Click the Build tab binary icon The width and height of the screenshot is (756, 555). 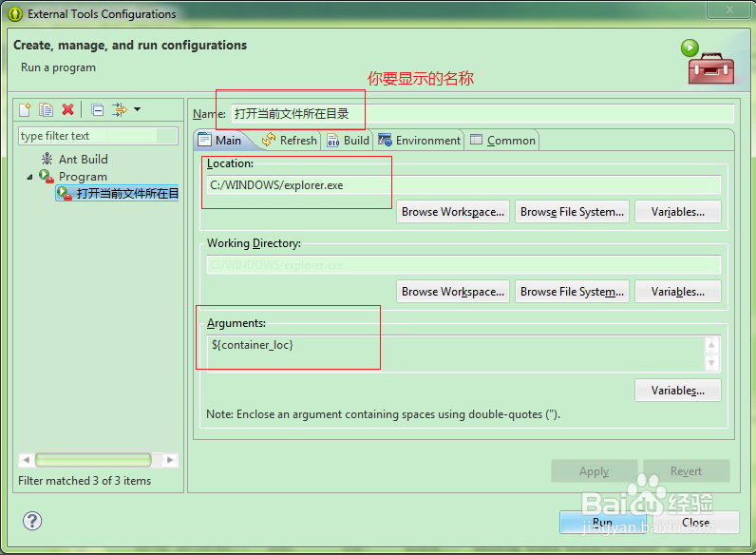333,141
